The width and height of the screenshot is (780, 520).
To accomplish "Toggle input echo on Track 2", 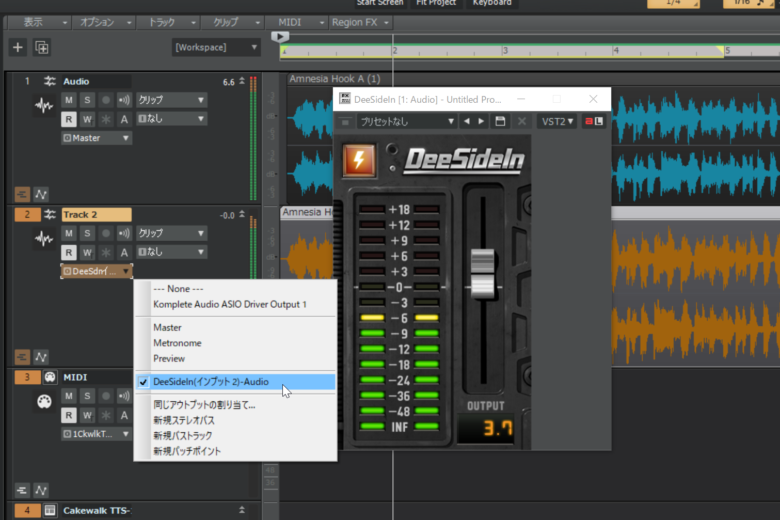I will [124, 233].
